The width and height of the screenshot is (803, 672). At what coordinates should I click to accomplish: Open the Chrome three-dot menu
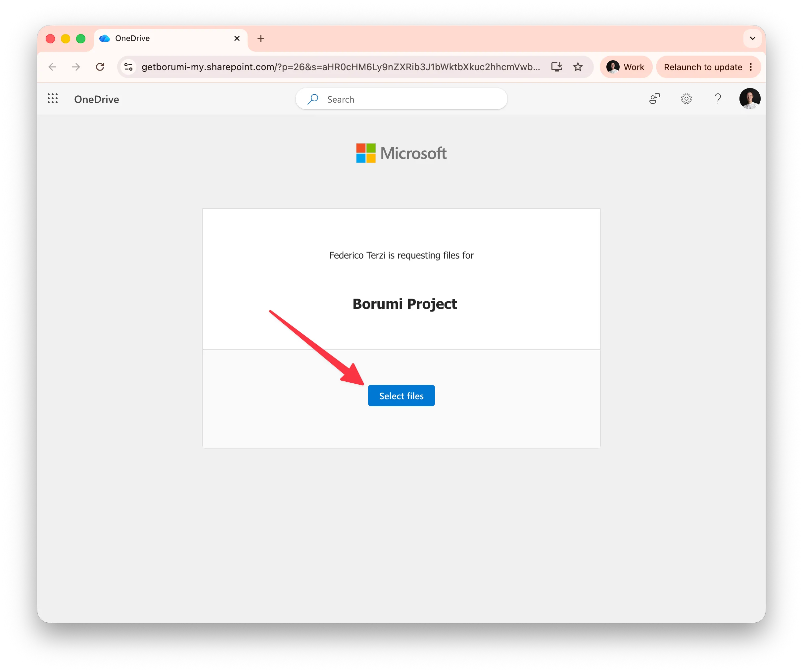coord(751,67)
